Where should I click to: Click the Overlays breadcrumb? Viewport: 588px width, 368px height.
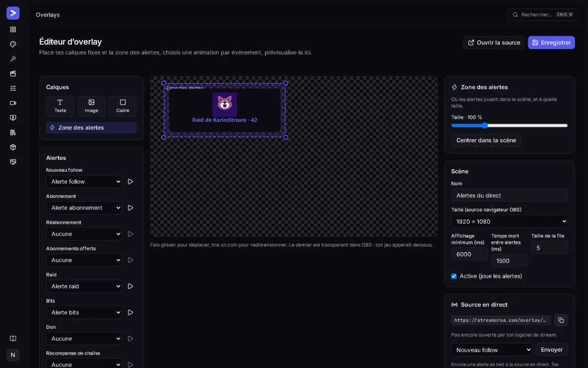pos(48,15)
